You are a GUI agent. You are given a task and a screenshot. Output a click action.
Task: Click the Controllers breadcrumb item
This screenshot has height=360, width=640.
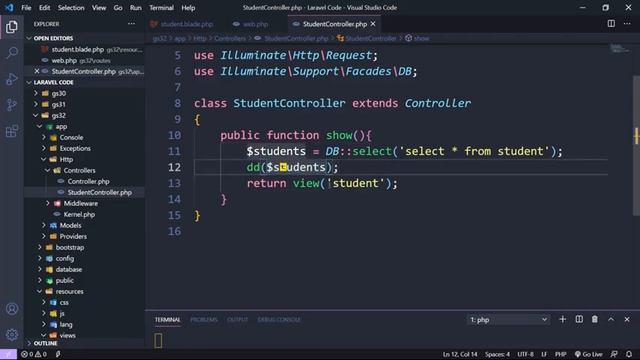tap(230, 38)
